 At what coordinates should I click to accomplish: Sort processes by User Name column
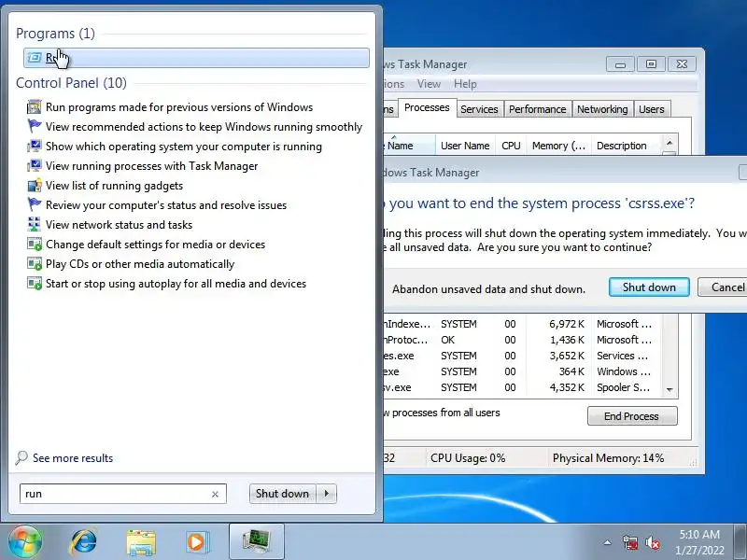(465, 146)
